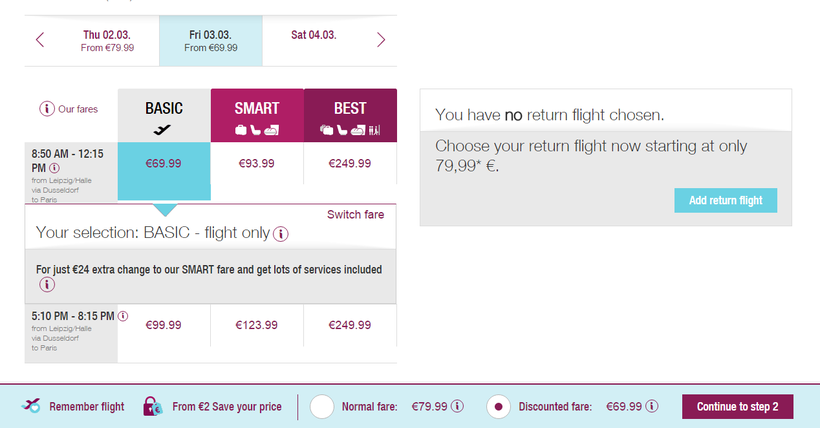Viewport: 820px width, 428px height.
Task: Select the Discounted fare radio button
Action: click(498, 407)
